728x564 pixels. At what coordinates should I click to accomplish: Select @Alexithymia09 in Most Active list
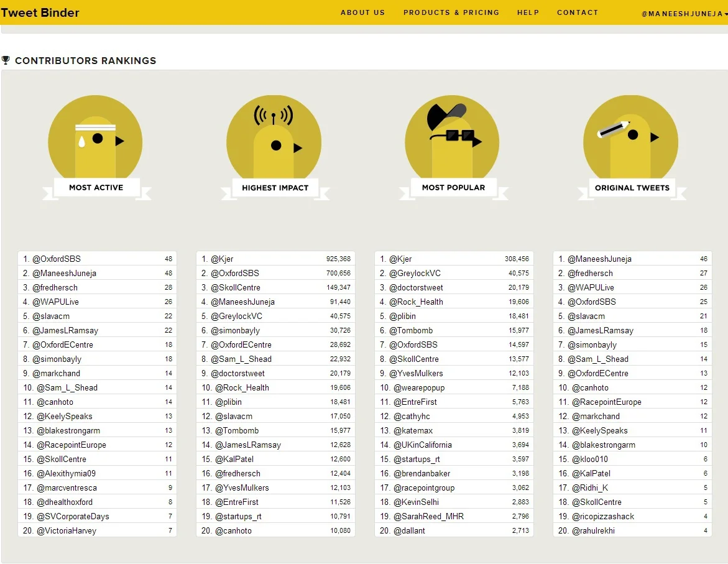click(67, 473)
